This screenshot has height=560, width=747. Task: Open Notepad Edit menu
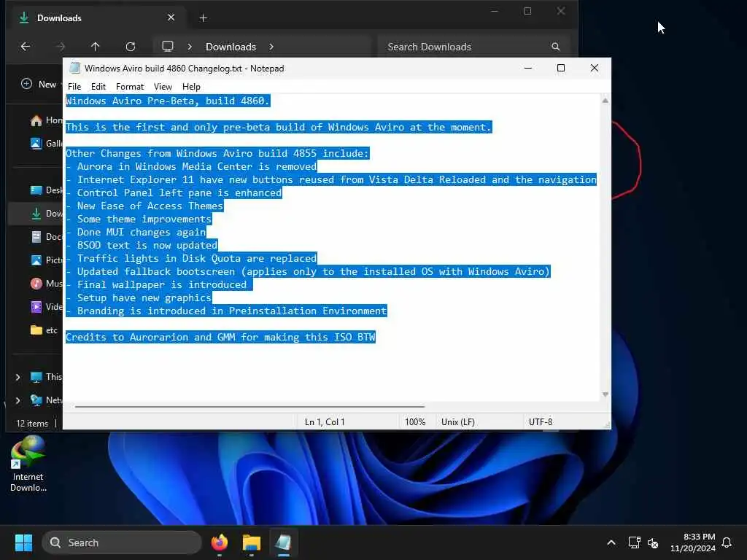pos(98,87)
